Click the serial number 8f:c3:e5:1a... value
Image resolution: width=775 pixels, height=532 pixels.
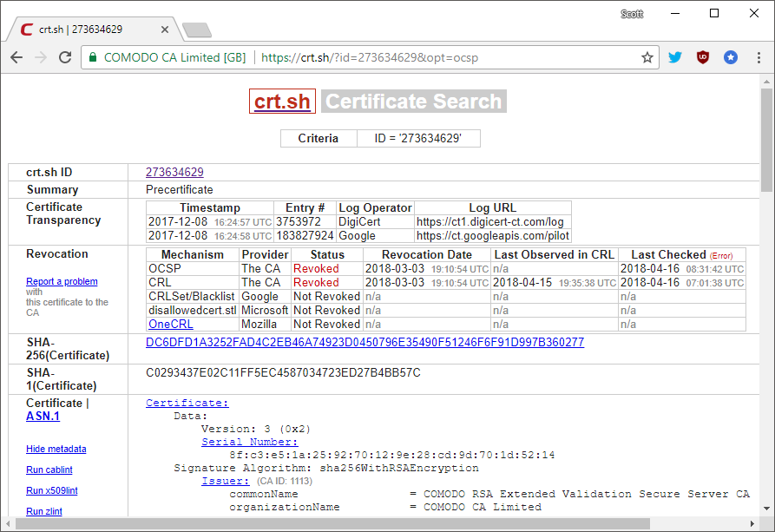[391, 455]
